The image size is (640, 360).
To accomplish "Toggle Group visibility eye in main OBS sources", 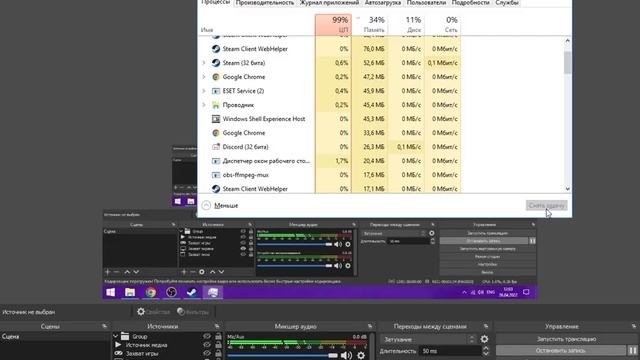I will (207, 336).
